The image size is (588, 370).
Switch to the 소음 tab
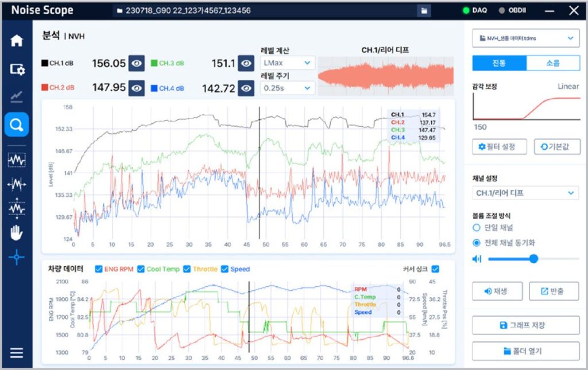552,63
